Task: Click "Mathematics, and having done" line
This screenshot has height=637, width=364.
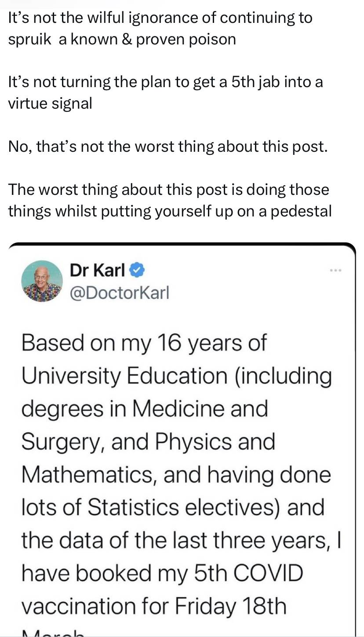Action: (176, 474)
